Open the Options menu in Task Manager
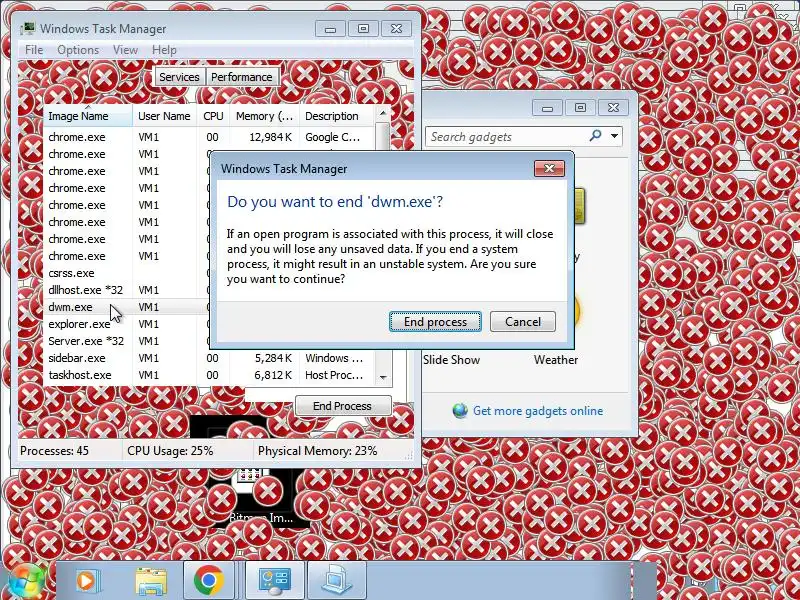This screenshot has width=800, height=600. [78, 50]
